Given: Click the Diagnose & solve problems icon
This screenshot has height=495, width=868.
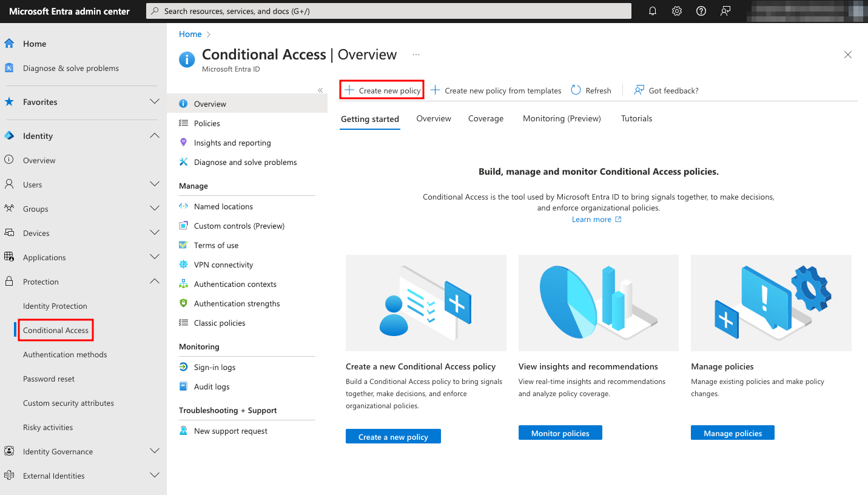Looking at the screenshot, I should pyautogui.click(x=9, y=68).
